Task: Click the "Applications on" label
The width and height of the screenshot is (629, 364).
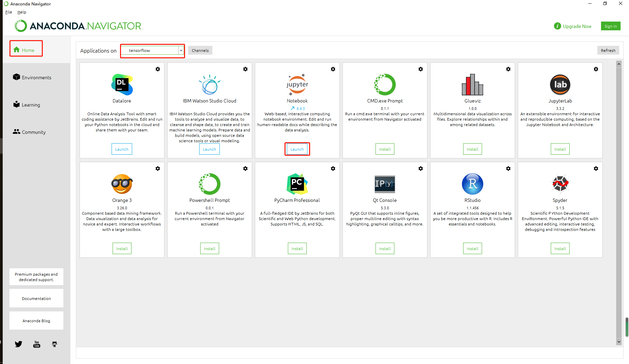Action: [x=98, y=51]
